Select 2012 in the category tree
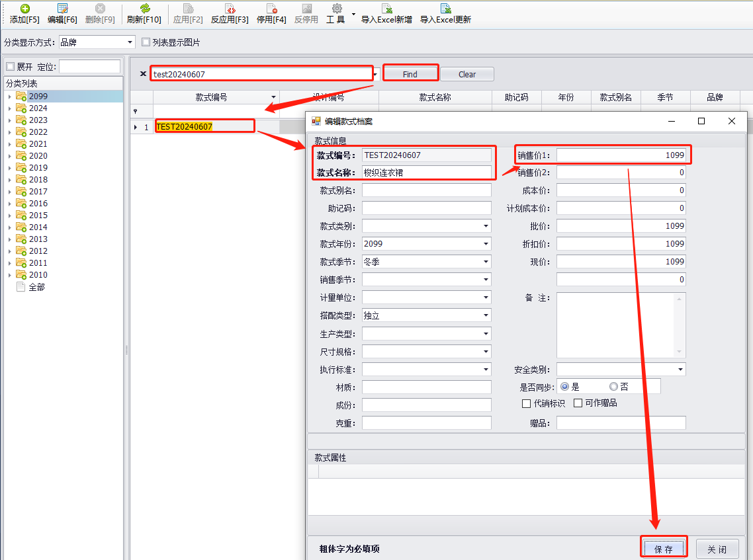The image size is (753, 560). pos(38,251)
